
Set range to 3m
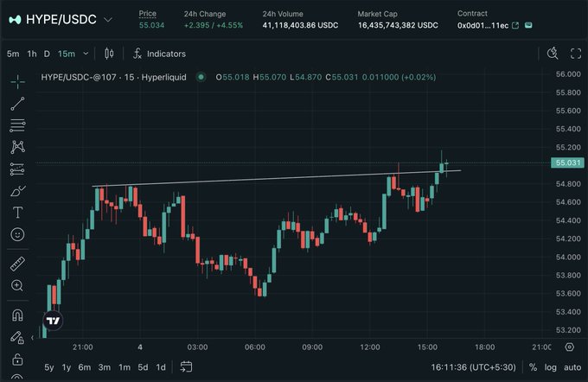point(105,367)
